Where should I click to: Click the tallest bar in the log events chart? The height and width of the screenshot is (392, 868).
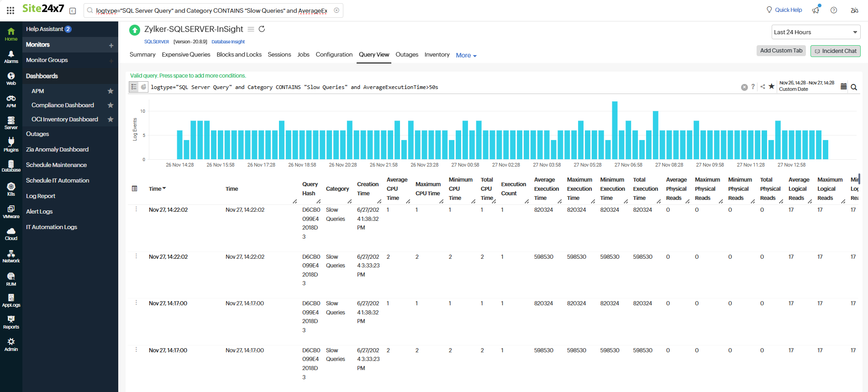coord(615,130)
